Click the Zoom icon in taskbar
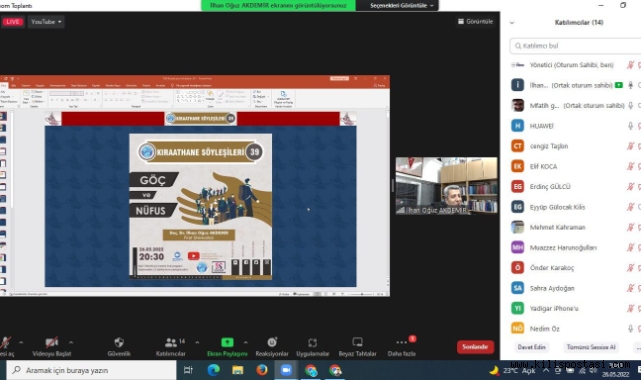The height and width of the screenshot is (380, 641). 286,370
